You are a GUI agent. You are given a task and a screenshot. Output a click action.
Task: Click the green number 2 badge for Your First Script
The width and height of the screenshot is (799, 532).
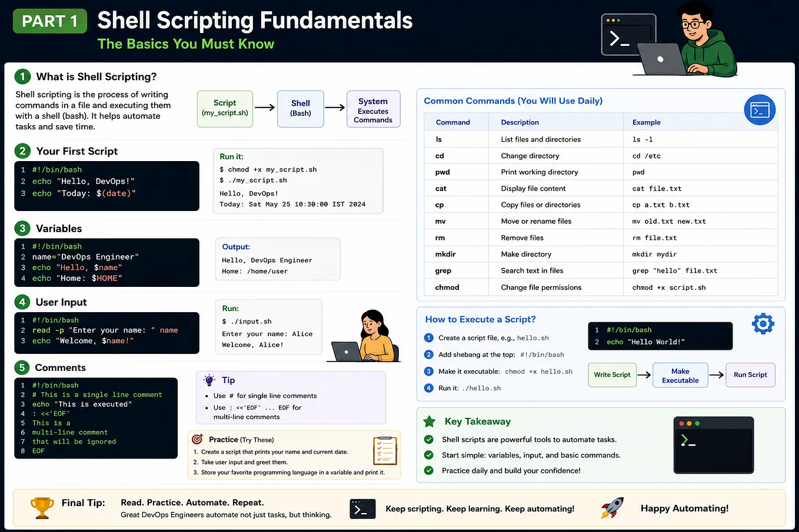point(22,151)
